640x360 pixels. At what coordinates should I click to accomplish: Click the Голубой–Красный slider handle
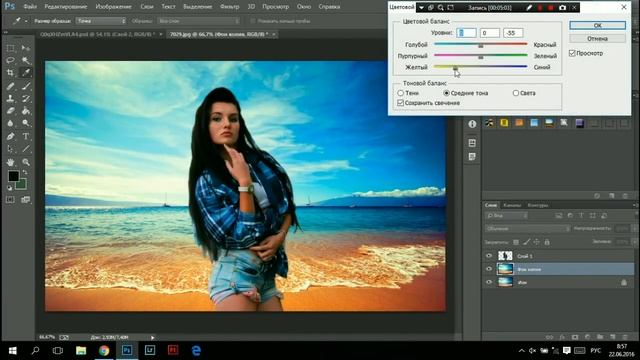pyautogui.click(x=481, y=45)
